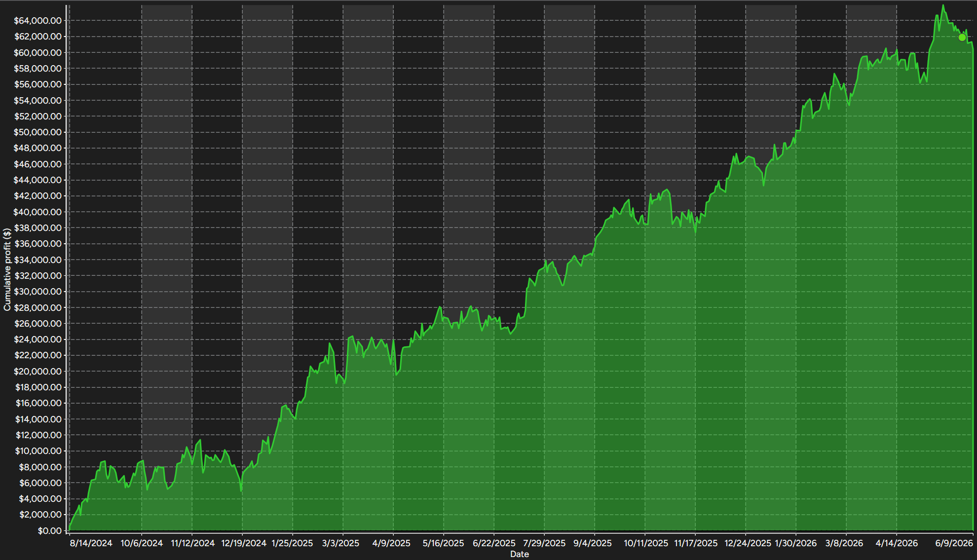Click the $56,000.00 y-axis label

[38, 84]
